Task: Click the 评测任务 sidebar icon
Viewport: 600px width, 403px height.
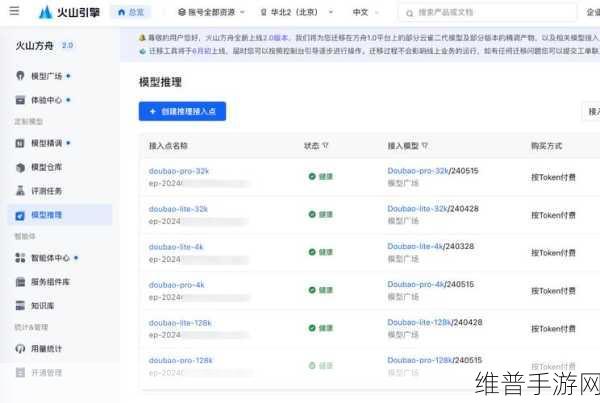Action: [x=20, y=190]
